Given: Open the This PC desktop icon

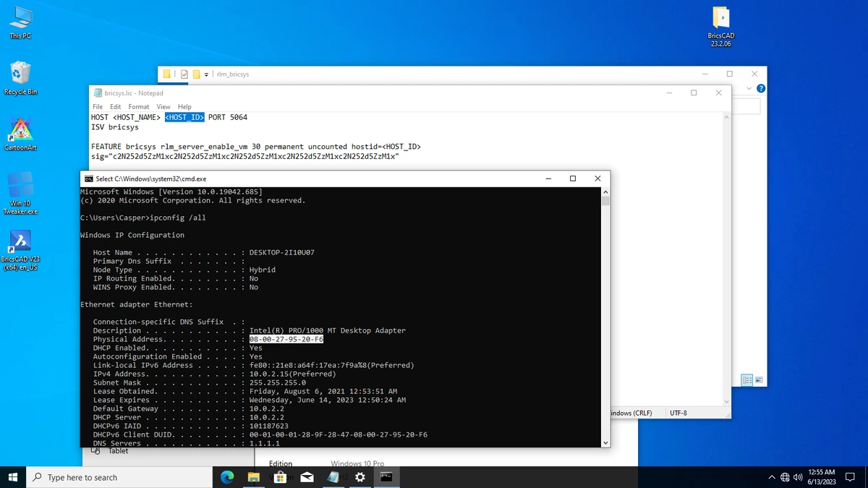Looking at the screenshot, I should [x=20, y=22].
